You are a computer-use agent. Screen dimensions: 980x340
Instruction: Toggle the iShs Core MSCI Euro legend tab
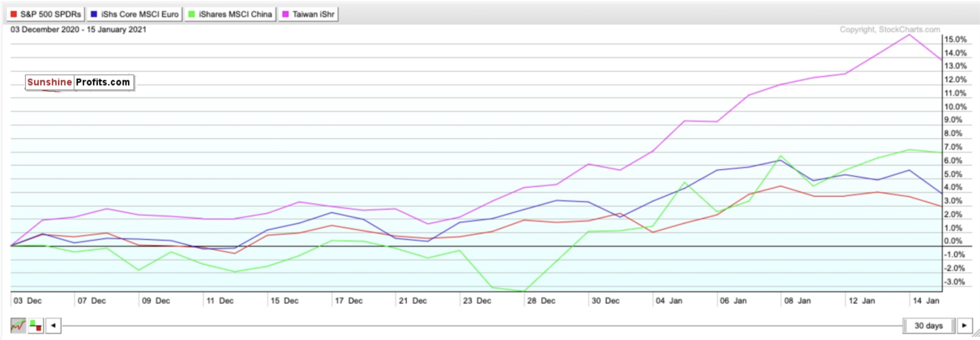coord(134,14)
